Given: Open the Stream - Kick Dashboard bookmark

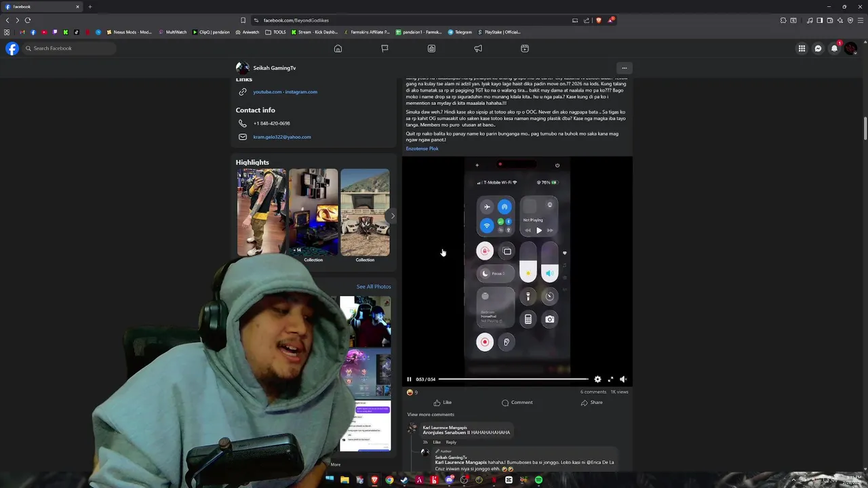Looking at the screenshot, I should point(315,32).
